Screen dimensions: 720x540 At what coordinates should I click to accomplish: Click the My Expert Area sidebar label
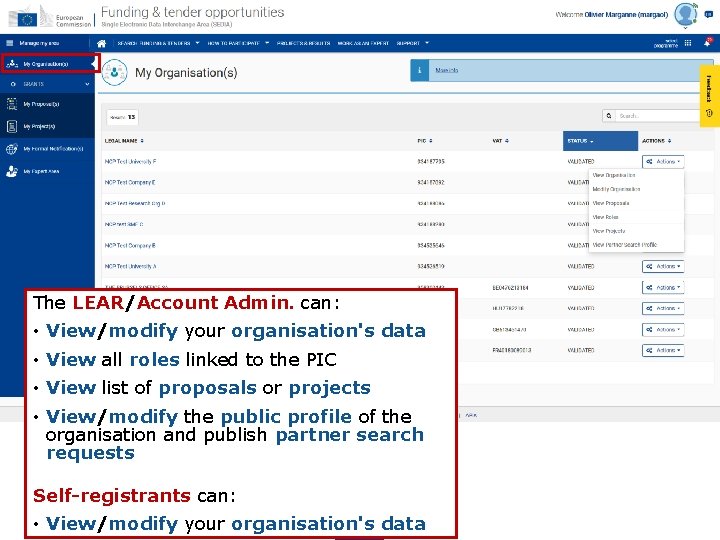[41, 171]
